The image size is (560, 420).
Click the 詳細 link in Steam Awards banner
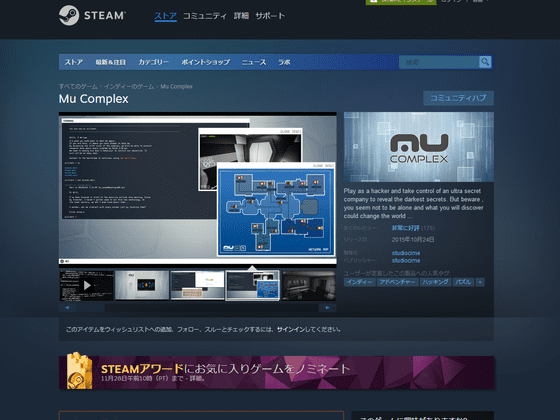point(196,378)
